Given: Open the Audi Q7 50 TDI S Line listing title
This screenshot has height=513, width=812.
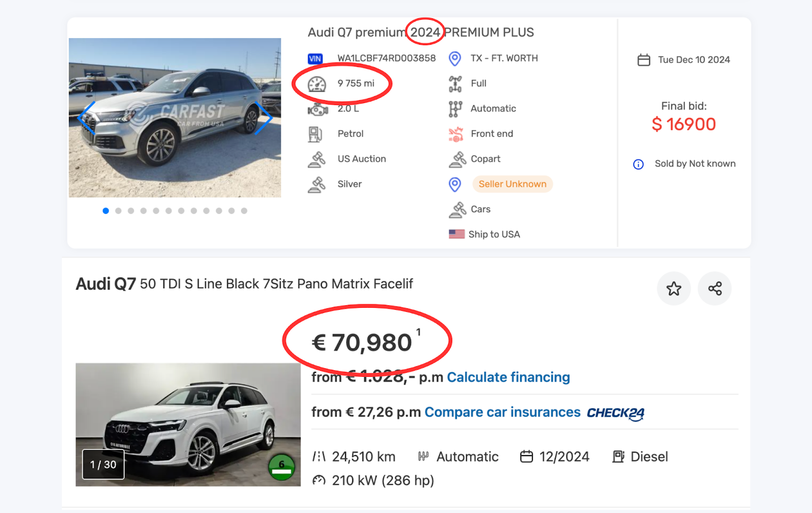Looking at the screenshot, I should click(244, 283).
